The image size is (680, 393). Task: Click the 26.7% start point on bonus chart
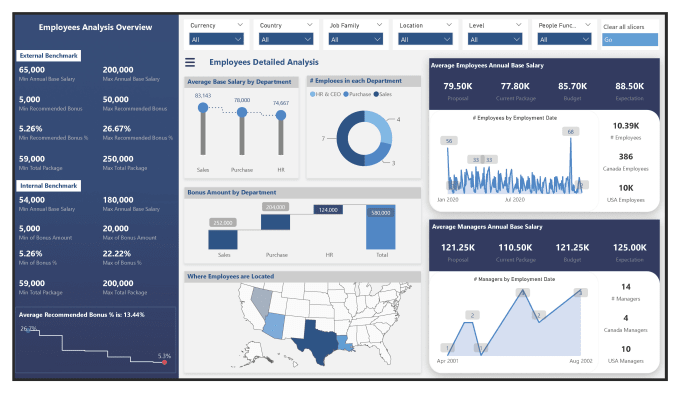click(x=28, y=331)
